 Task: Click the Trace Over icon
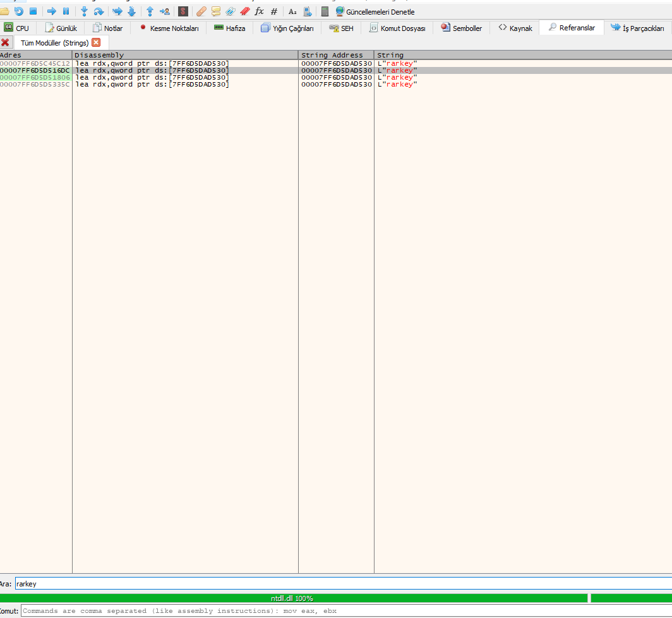(131, 11)
